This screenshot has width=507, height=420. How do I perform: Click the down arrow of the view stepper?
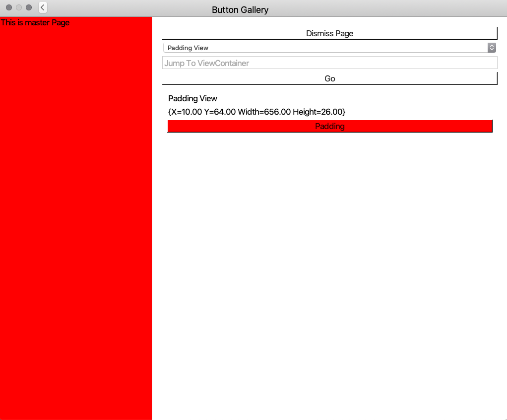[491, 50]
